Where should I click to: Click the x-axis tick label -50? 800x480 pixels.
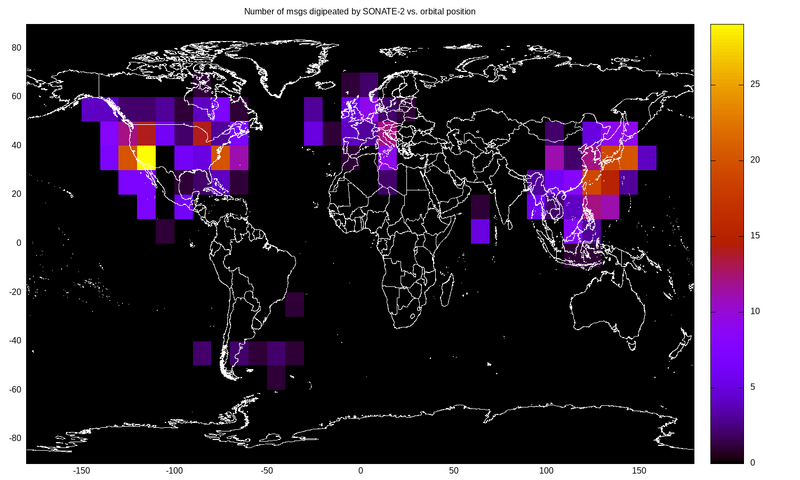(x=267, y=471)
